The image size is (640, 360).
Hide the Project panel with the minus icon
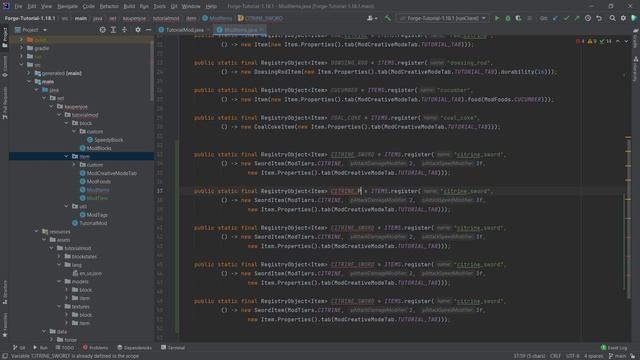click(149, 30)
